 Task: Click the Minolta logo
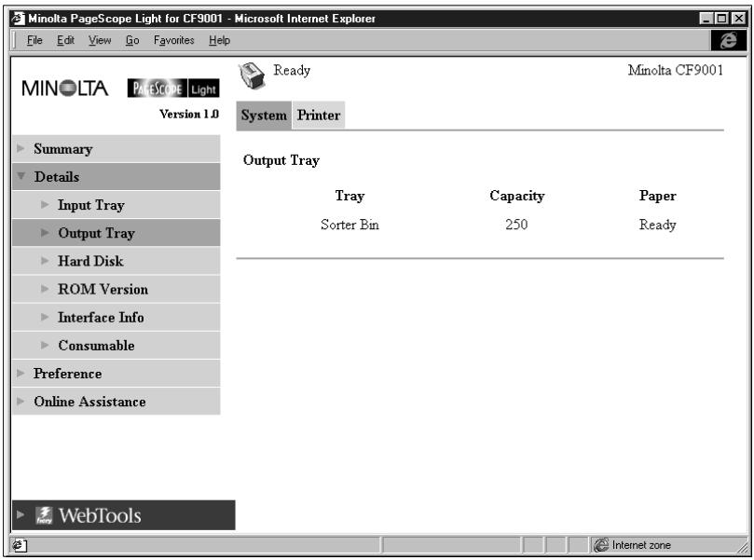(x=65, y=88)
